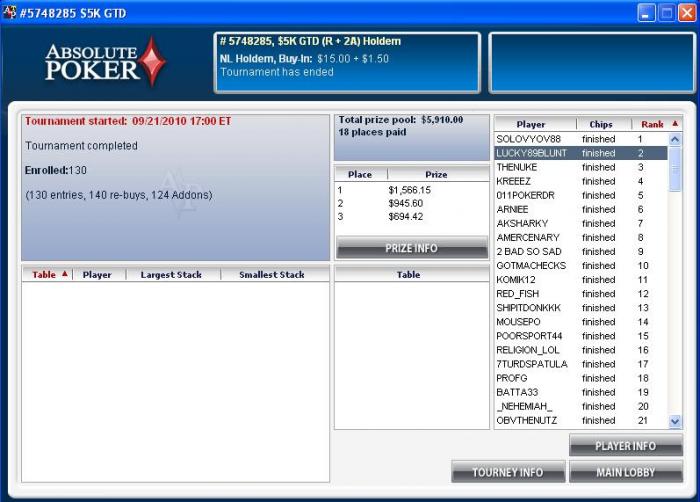Click the player list scroll-up arrow
Viewport: 700px width, 502px height.
point(675,139)
